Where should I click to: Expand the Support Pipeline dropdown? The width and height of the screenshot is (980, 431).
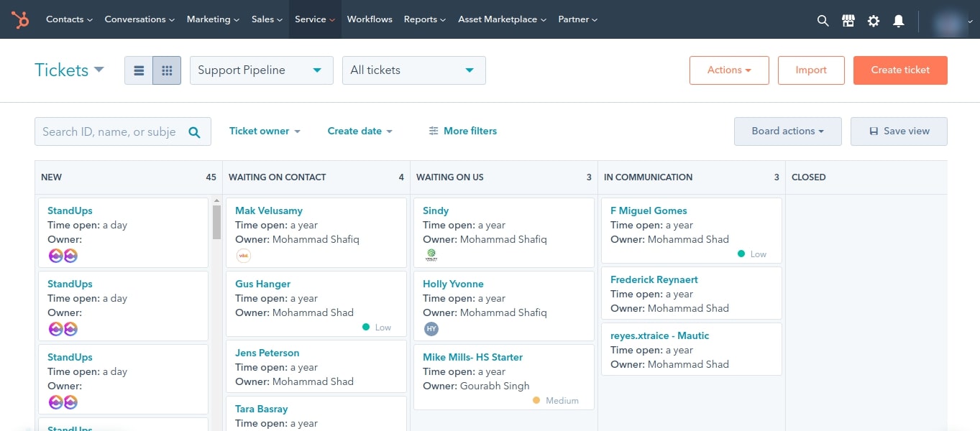click(x=261, y=70)
